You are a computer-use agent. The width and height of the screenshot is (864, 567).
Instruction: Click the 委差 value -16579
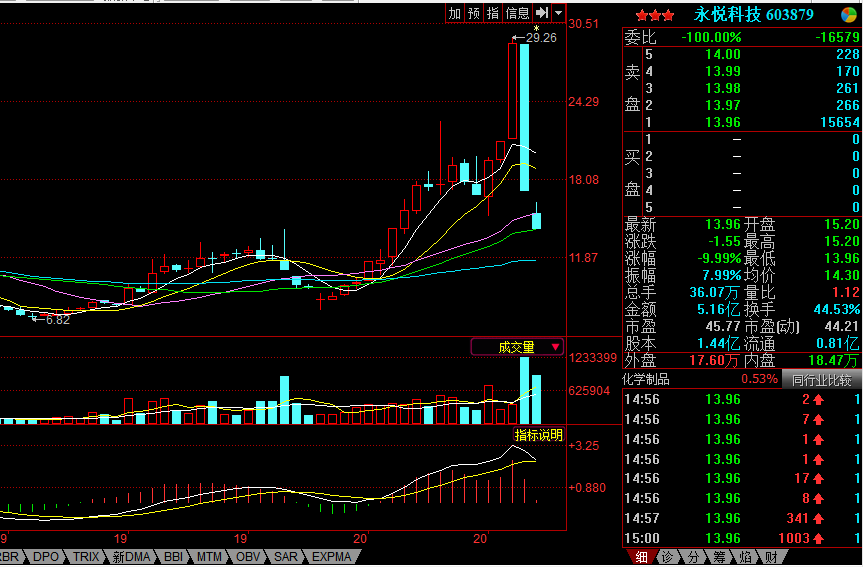click(837, 37)
